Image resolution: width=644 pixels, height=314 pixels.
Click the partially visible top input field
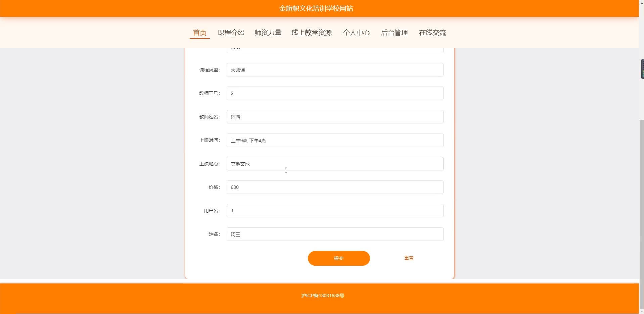(335, 50)
